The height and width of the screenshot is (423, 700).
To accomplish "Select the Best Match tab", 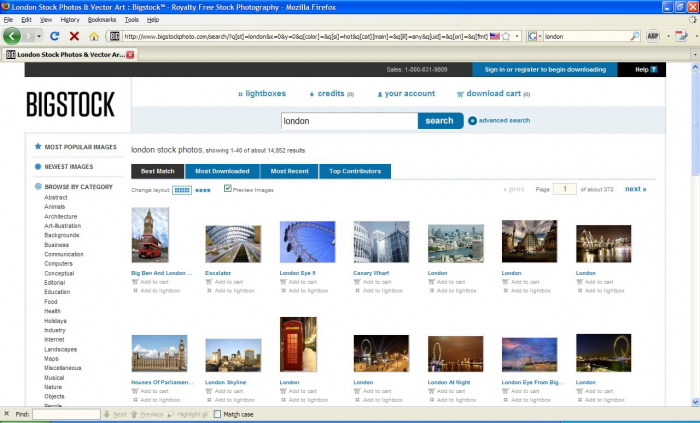I will (158, 171).
